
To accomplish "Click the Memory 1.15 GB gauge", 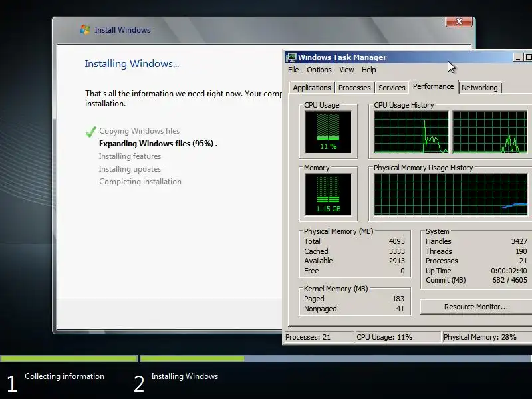I will [328, 194].
